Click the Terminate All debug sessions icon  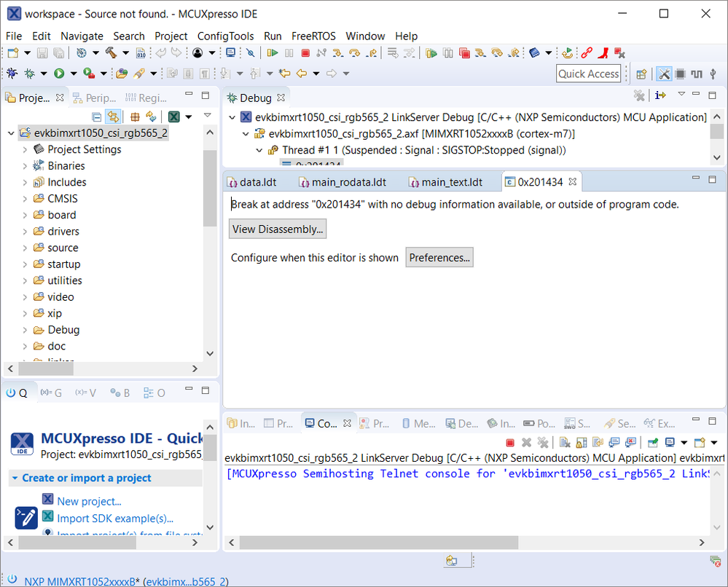click(x=464, y=53)
